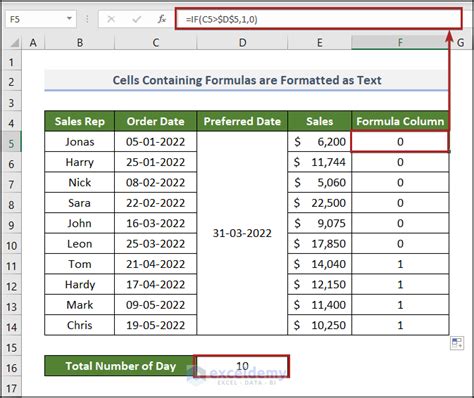Click the order date 16-03-2022
The width and height of the screenshot is (474, 398).
[156, 223]
